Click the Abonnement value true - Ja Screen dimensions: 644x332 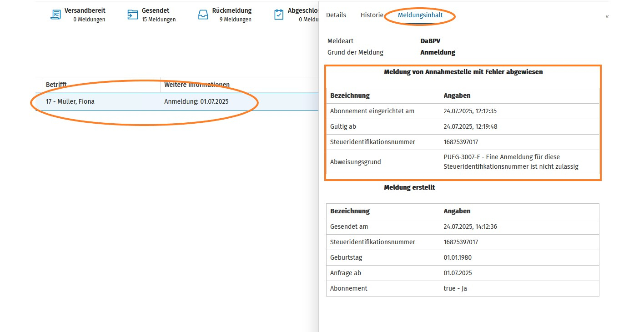point(455,288)
